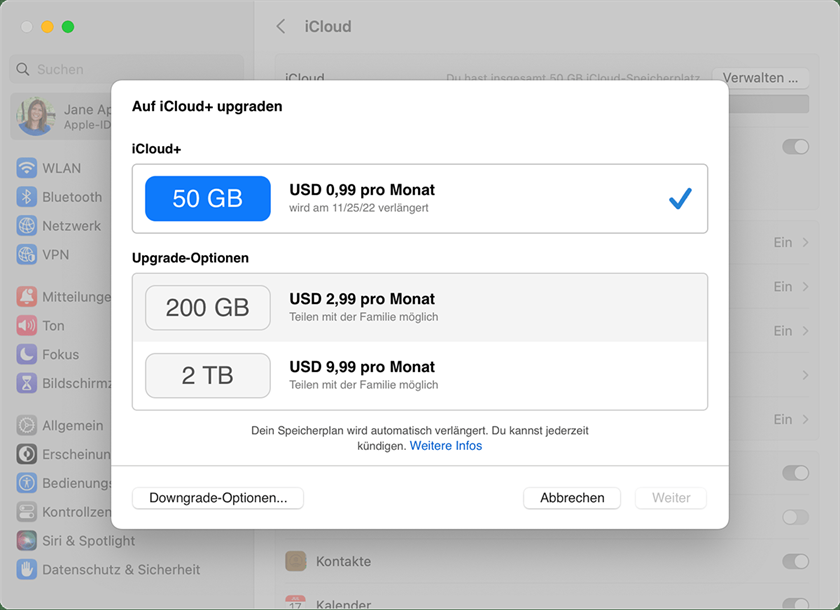Select the Fokus moon icon
This screenshot has height=610, width=840.
[x=27, y=354]
